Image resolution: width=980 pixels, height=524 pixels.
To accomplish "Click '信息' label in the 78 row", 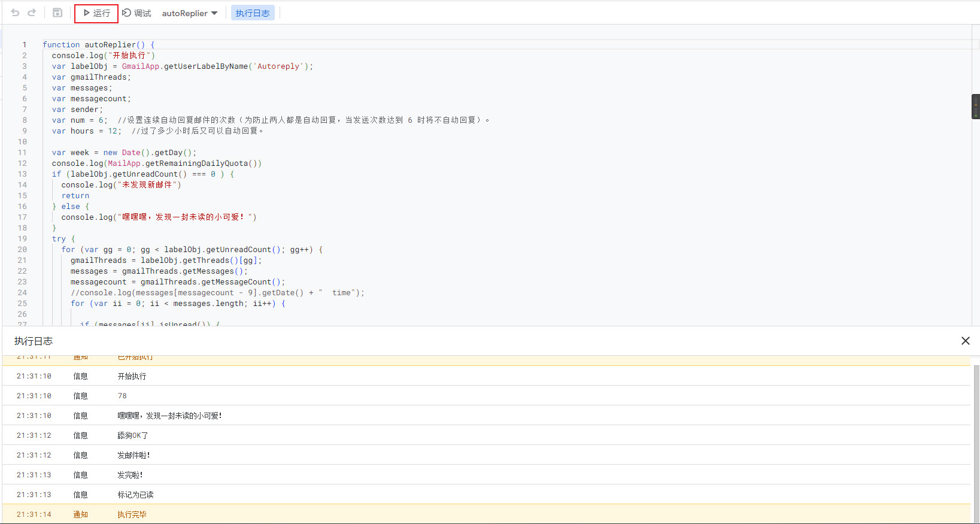I will [x=80, y=396].
